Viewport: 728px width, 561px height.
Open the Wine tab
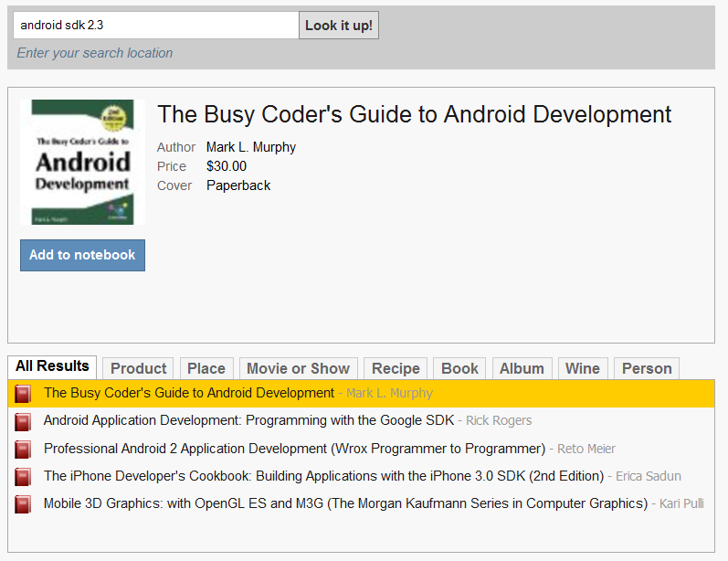pyautogui.click(x=583, y=368)
